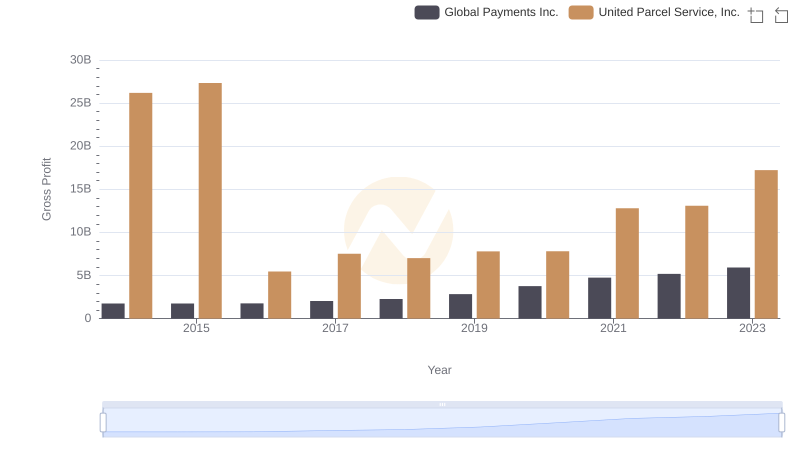The height and width of the screenshot is (461, 800).
Task: Click the right handle of the zoom slider
Action: (x=781, y=423)
